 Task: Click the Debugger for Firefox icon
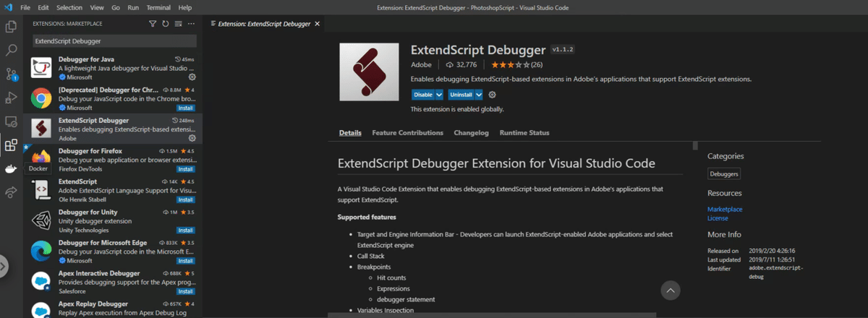point(41,159)
